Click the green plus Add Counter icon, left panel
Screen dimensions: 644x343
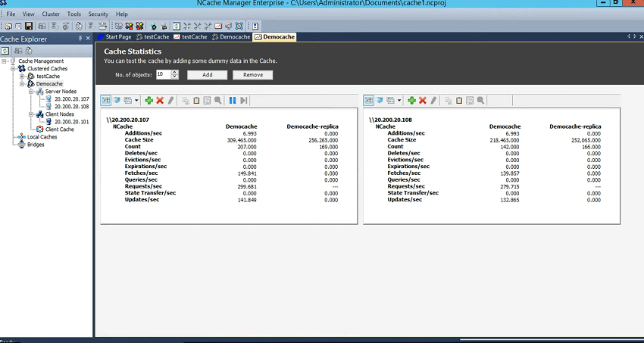149,101
